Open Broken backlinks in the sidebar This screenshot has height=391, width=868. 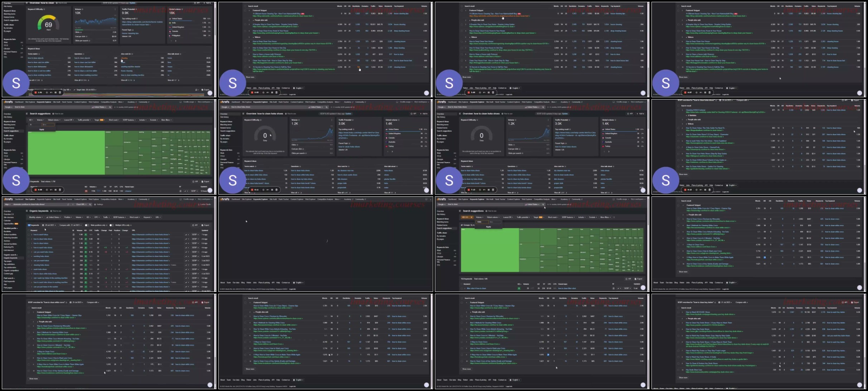pos(10,235)
